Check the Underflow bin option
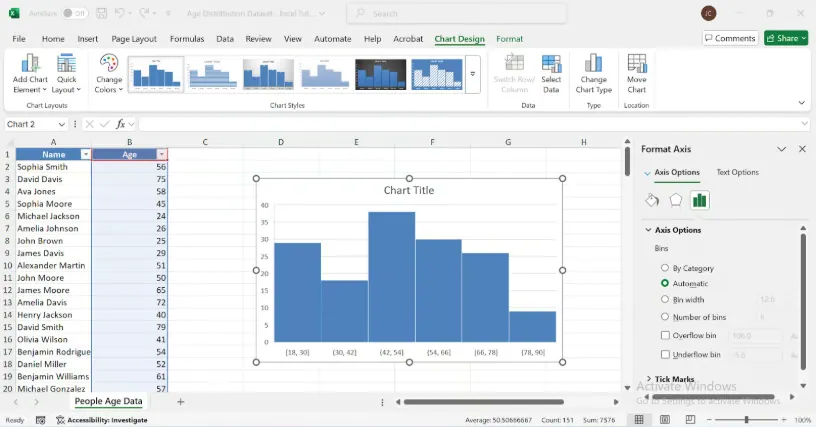This screenshot has width=816, height=427. pos(666,354)
